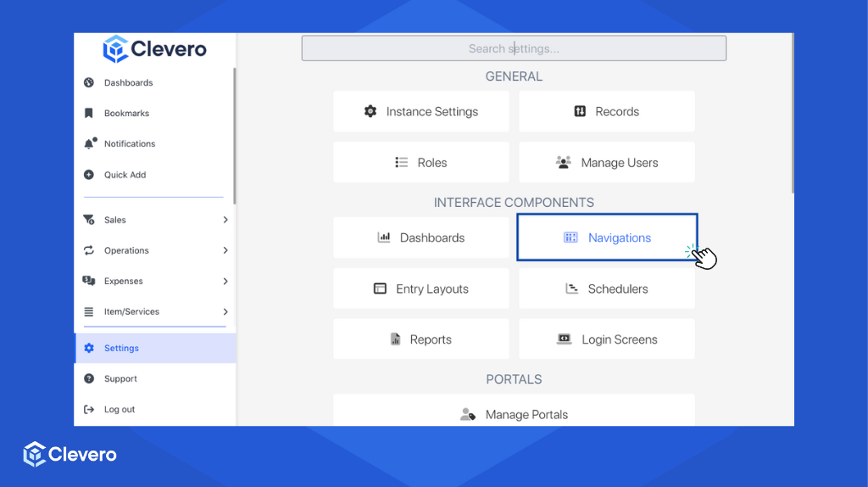Click the Bookmarks icon in sidebar

point(88,113)
